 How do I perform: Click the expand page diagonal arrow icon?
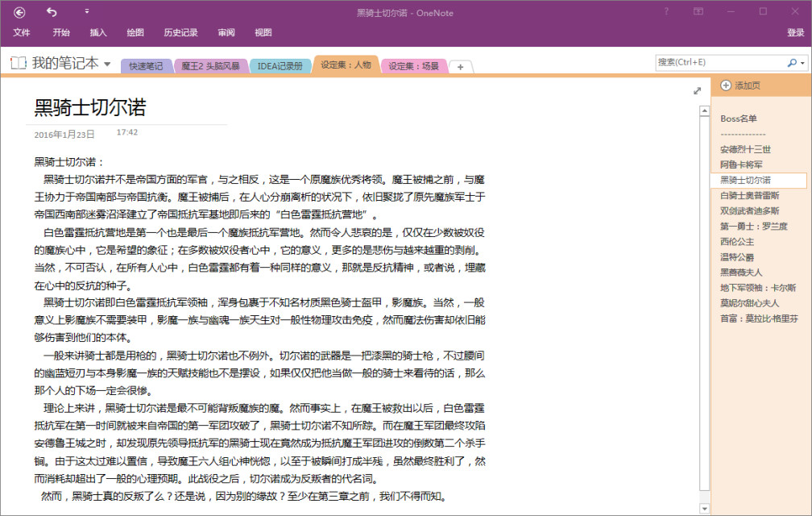(x=698, y=91)
